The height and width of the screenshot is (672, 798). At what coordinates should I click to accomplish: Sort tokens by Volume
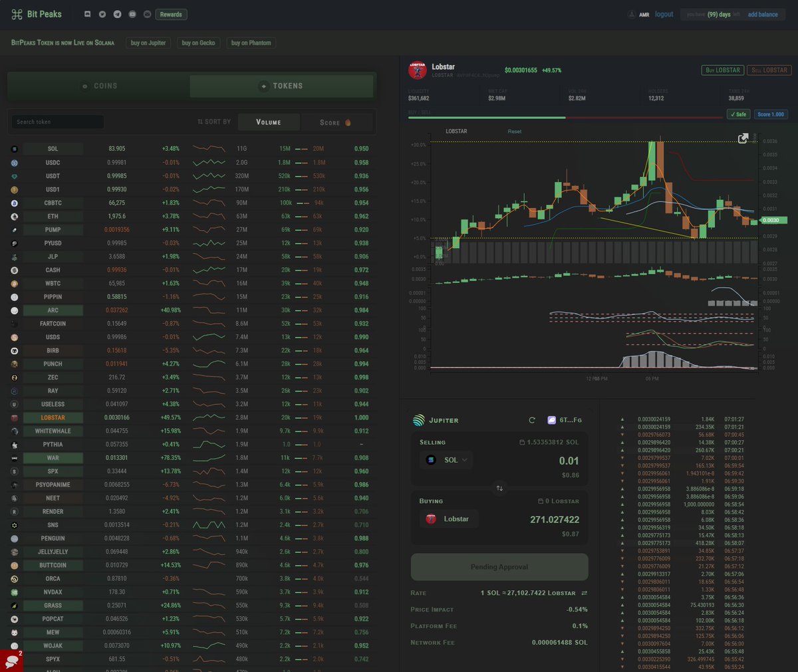[x=269, y=122]
